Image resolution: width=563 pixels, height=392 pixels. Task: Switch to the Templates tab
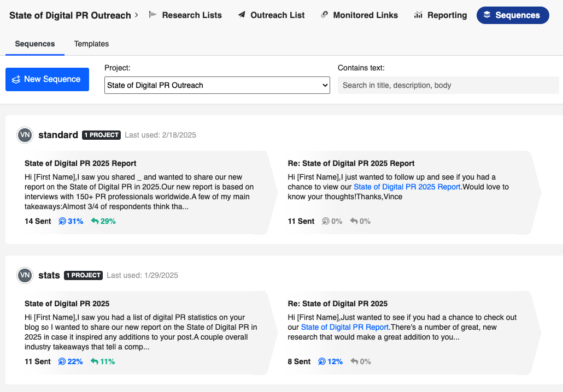tap(91, 44)
